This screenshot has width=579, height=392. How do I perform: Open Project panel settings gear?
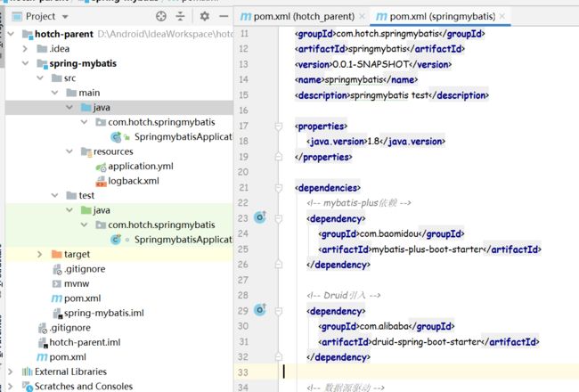(204, 16)
